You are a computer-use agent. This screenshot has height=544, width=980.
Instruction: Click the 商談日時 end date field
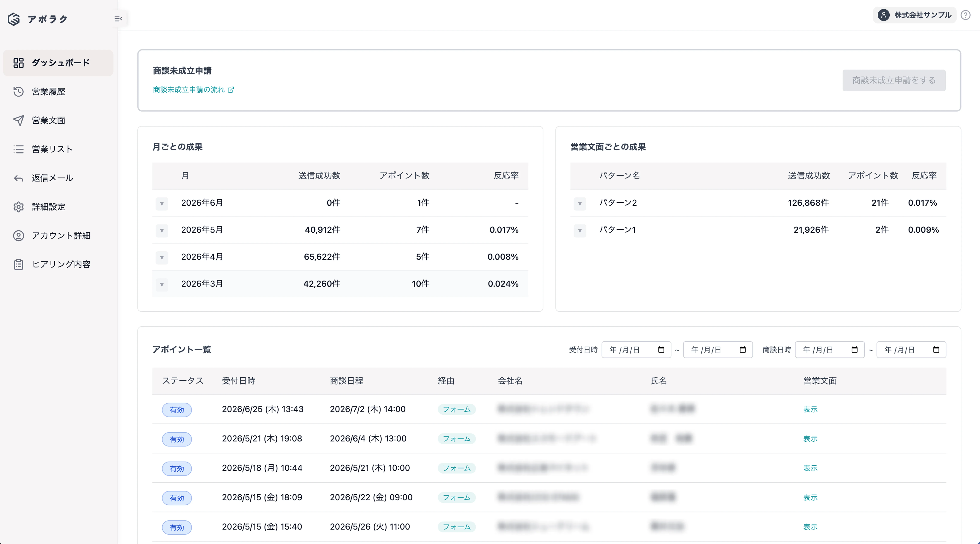[x=911, y=350]
